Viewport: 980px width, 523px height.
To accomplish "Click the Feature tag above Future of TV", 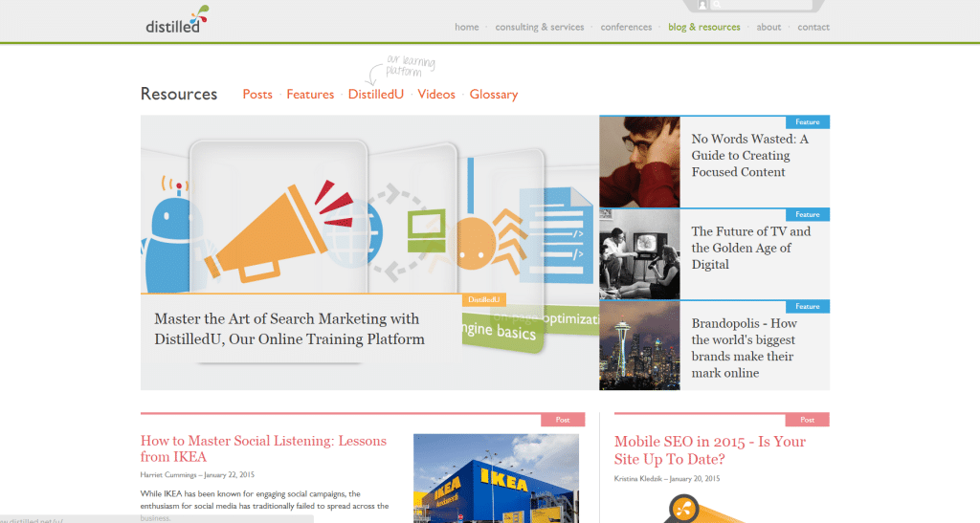I will point(808,214).
